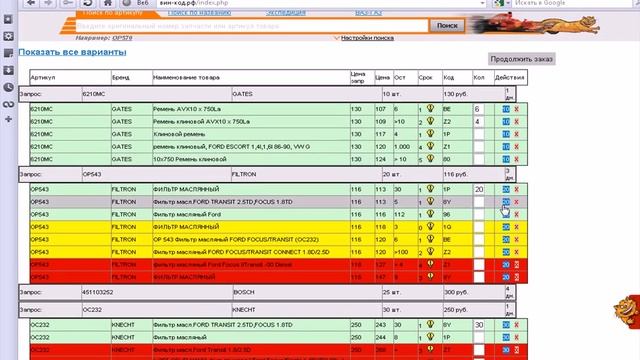Switch to the Поиск по названию tab

(199, 13)
